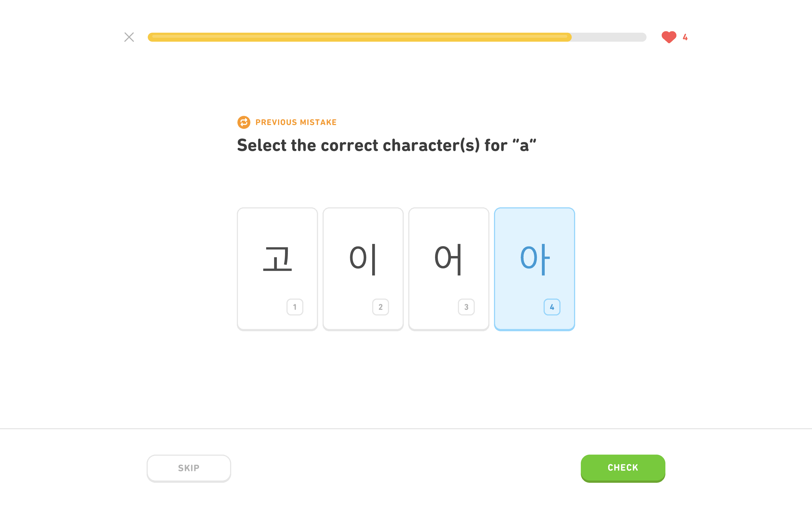Click the divider line above the footer
Screen dimensions: 812x507
pyautogui.click(x=406, y=428)
